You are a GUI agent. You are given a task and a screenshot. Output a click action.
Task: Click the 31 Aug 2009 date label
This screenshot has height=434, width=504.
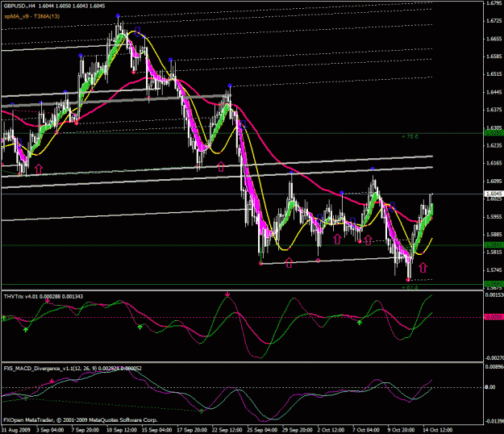[x=16, y=430]
